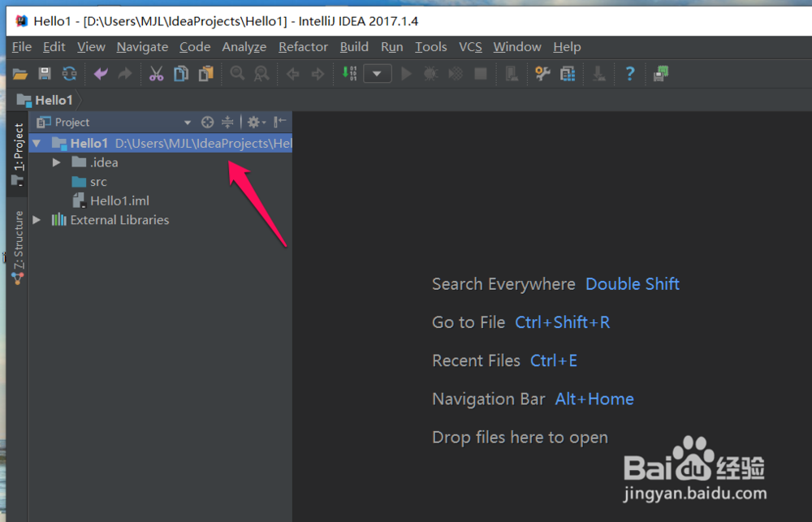812x522 pixels.
Task: Click the Alt+Home shortcut text
Action: coord(594,399)
